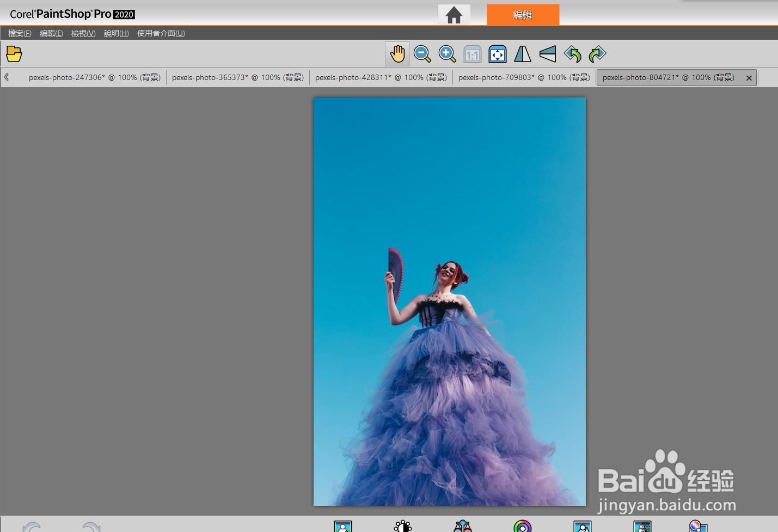Open the color wheel adjustment icon
This screenshot has width=778, height=532.
coord(523,526)
